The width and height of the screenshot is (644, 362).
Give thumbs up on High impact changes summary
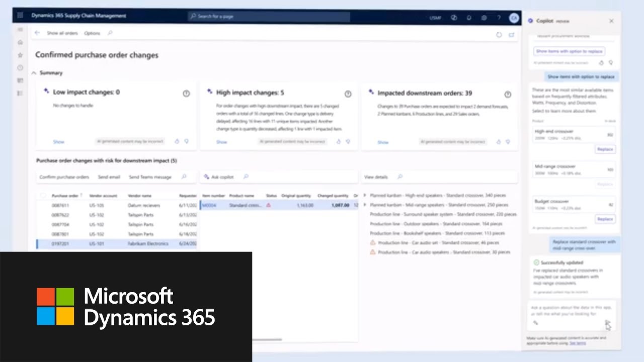pos(338,142)
